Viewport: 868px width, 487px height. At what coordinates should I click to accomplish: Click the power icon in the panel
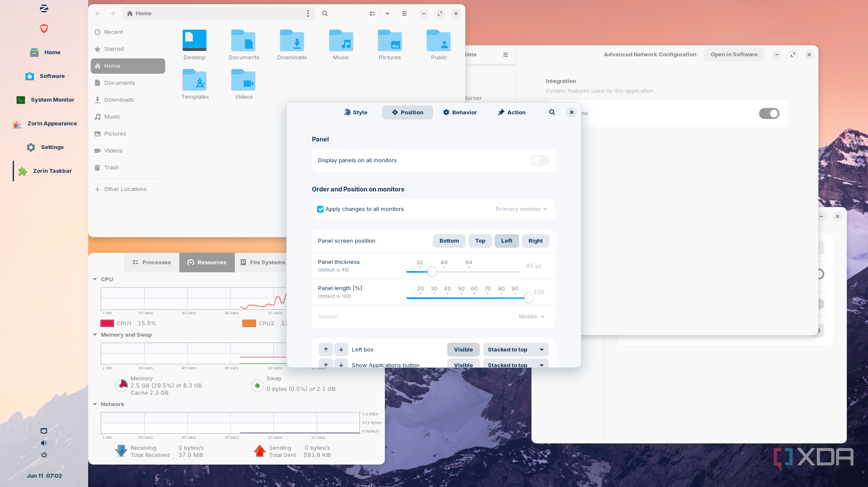tap(44, 455)
